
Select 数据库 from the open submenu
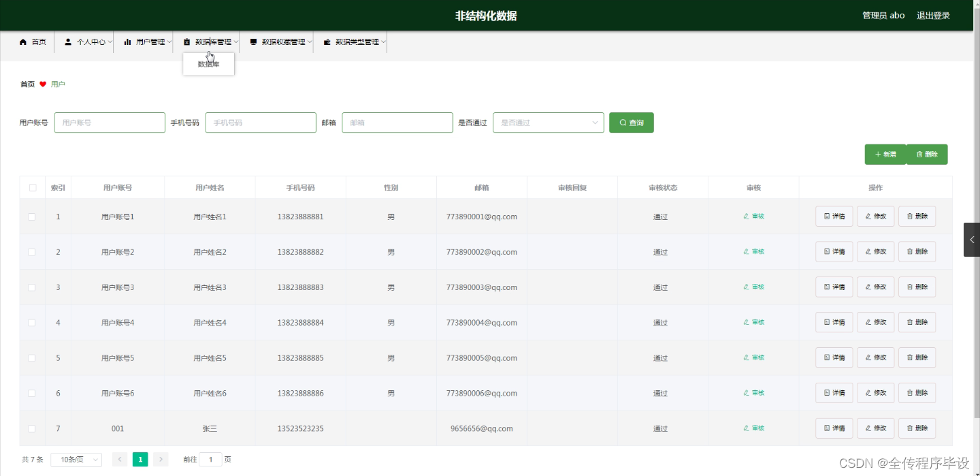click(x=208, y=63)
